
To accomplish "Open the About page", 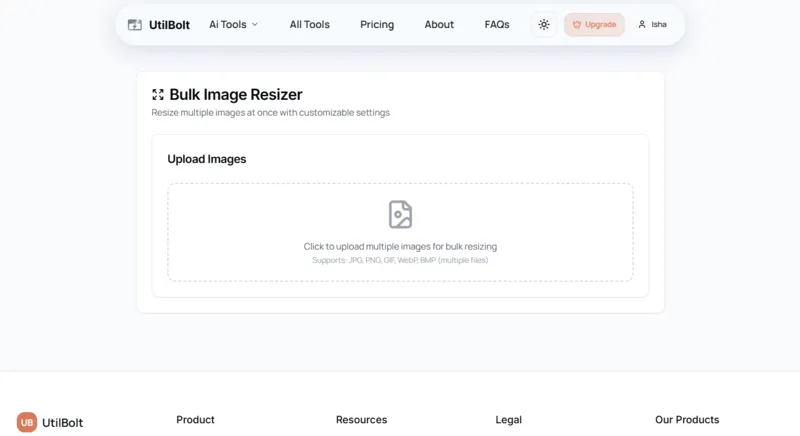I will [439, 24].
